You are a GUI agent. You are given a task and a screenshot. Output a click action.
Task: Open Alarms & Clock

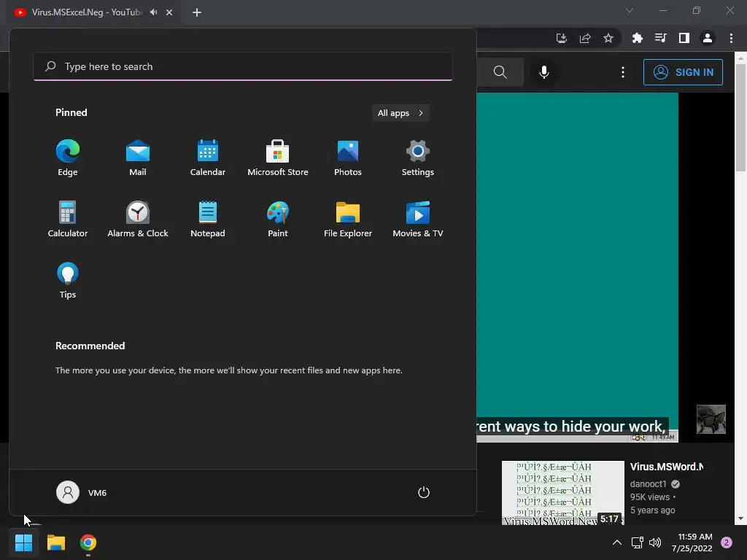point(138,219)
